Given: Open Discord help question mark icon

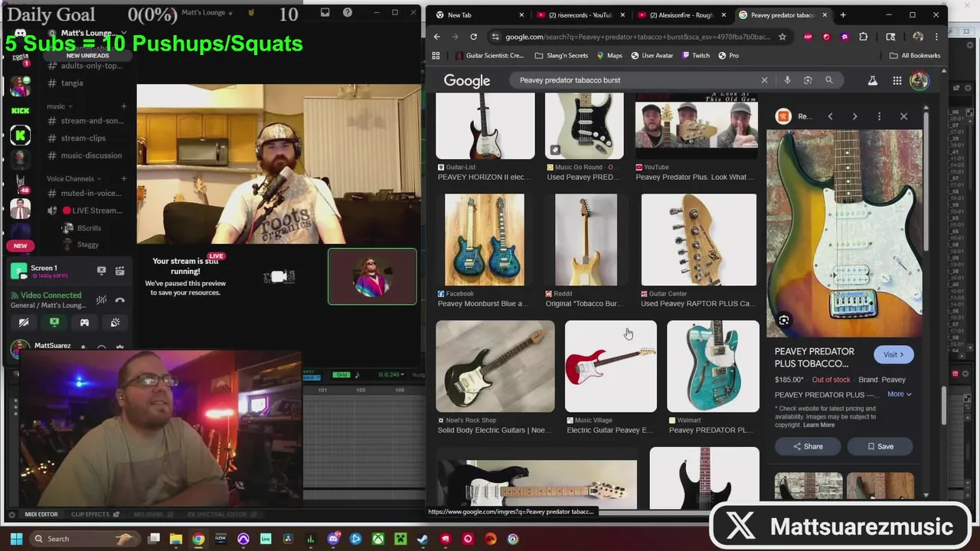Looking at the screenshot, I should tap(348, 12).
